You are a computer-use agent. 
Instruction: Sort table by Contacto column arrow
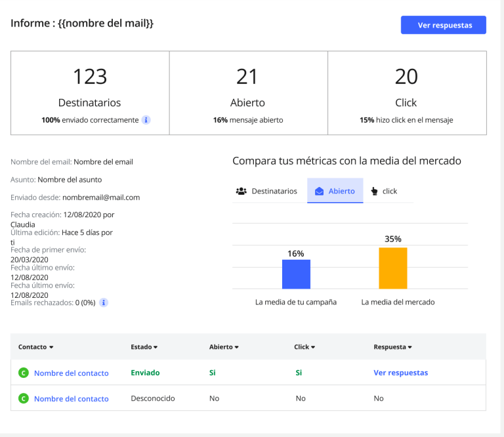51,347
